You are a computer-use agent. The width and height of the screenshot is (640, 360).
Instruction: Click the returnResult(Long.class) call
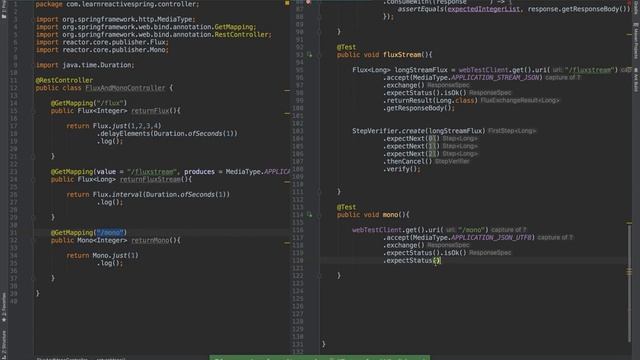(x=430, y=100)
